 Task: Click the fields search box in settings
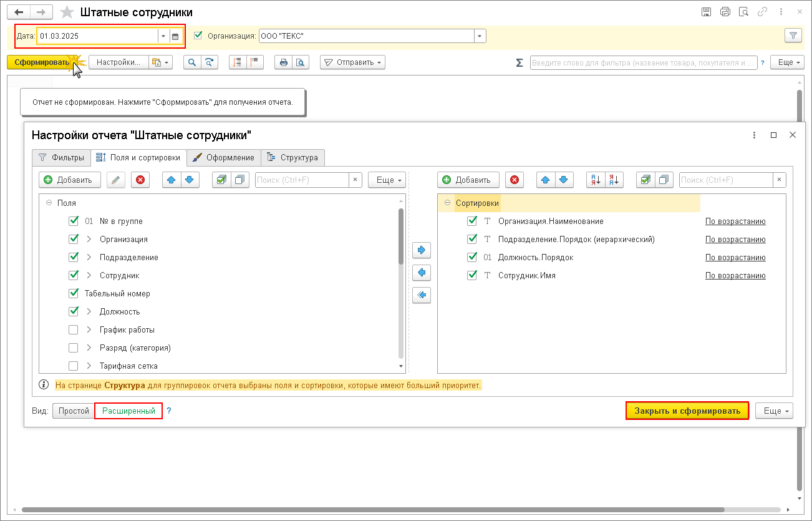302,180
